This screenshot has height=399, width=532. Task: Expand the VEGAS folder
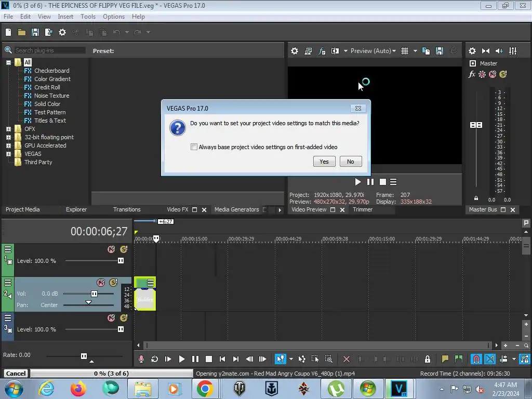pyautogui.click(x=8, y=154)
